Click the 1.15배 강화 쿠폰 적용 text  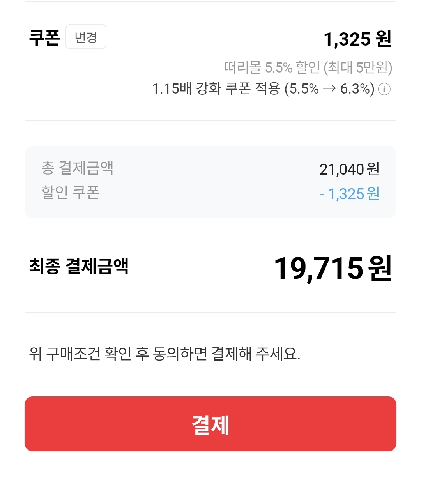point(216,89)
